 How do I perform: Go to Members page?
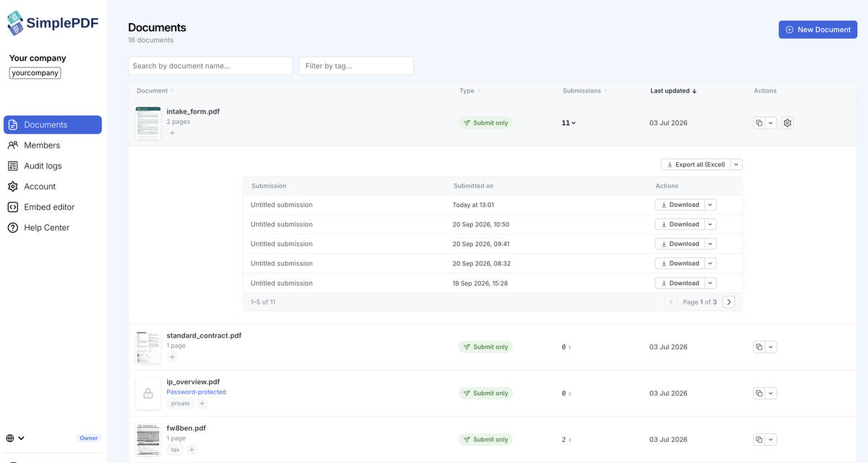pyautogui.click(x=53, y=145)
